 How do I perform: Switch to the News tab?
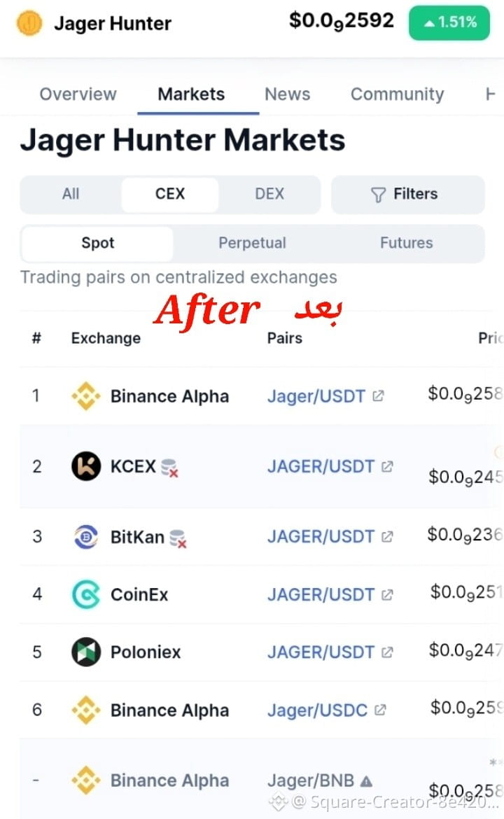pyautogui.click(x=287, y=94)
